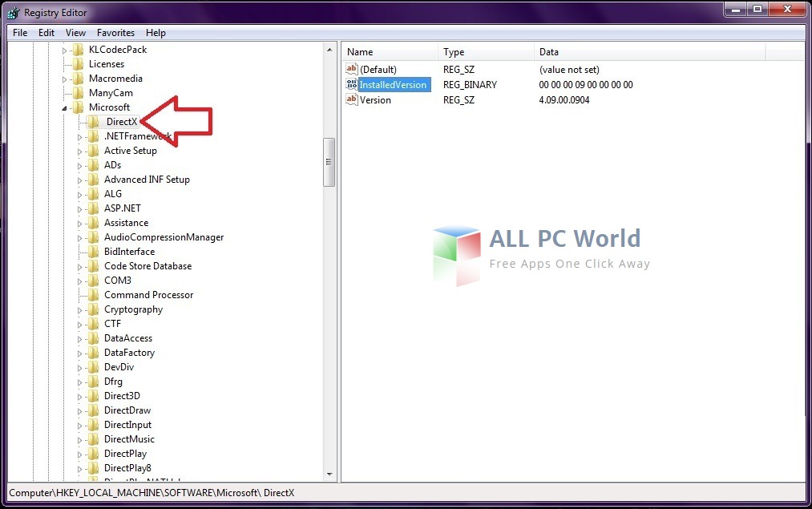Open the Help menu
Screen dimensions: 812x509
point(156,33)
